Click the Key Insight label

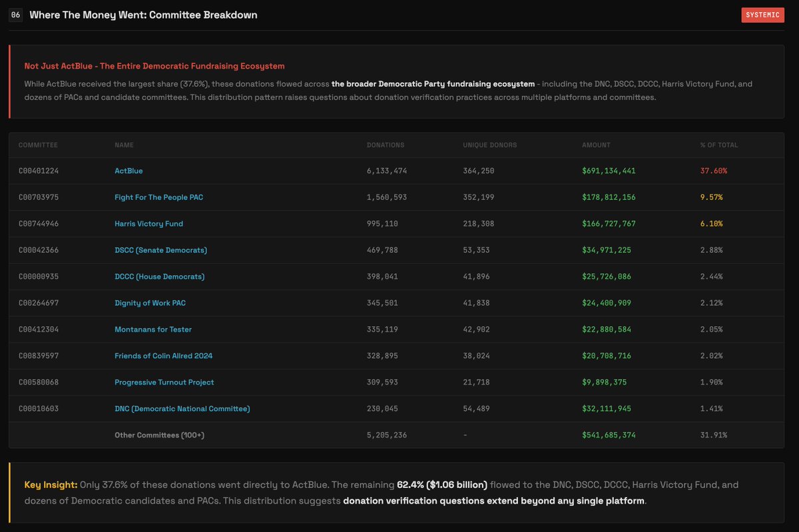click(x=51, y=485)
